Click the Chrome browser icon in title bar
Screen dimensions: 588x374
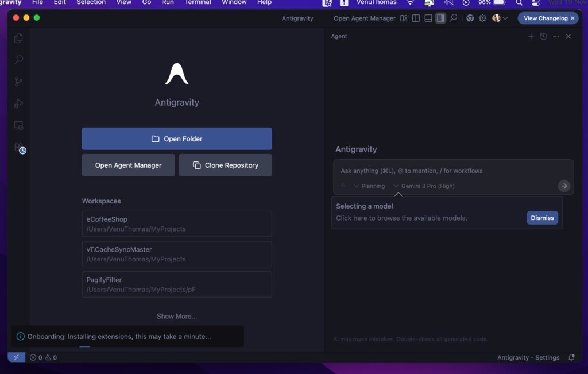click(x=470, y=18)
